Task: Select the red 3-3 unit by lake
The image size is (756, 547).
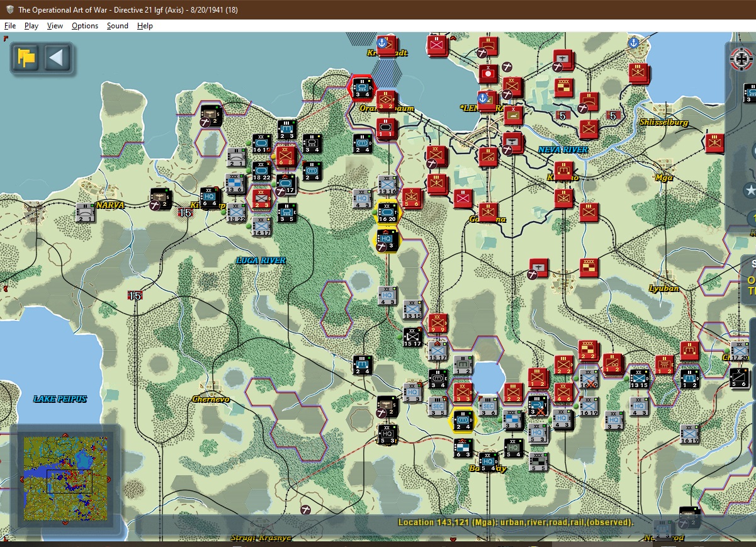Action: point(463,393)
